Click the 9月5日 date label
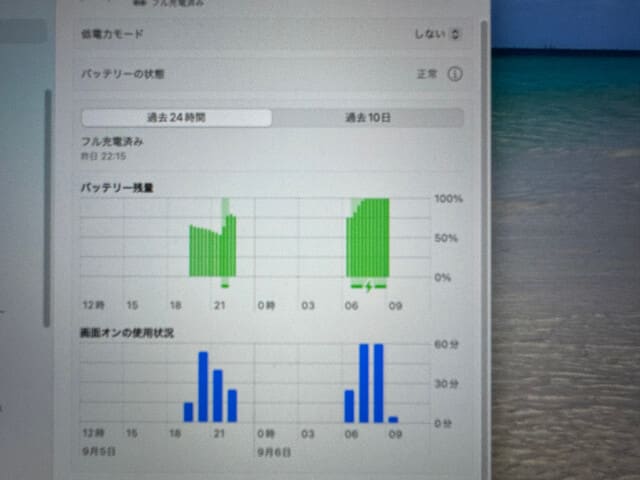640x480 pixels. [x=98, y=451]
